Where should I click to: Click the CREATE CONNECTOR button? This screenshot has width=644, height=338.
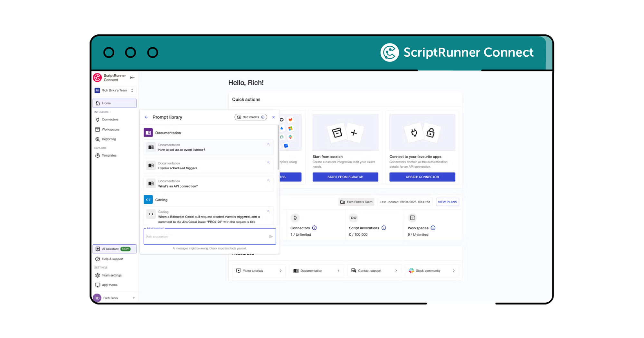point(422,177)
